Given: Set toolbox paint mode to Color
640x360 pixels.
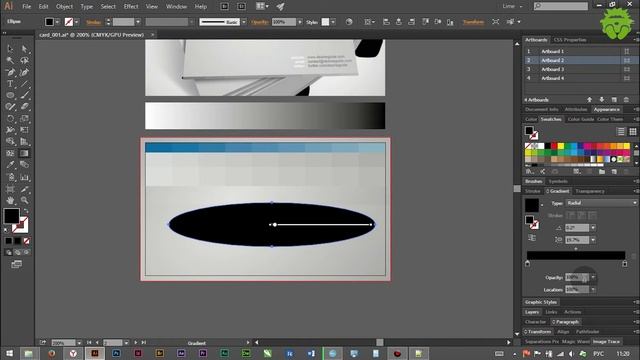Looking at the screenshot, I should pos(9,241).
